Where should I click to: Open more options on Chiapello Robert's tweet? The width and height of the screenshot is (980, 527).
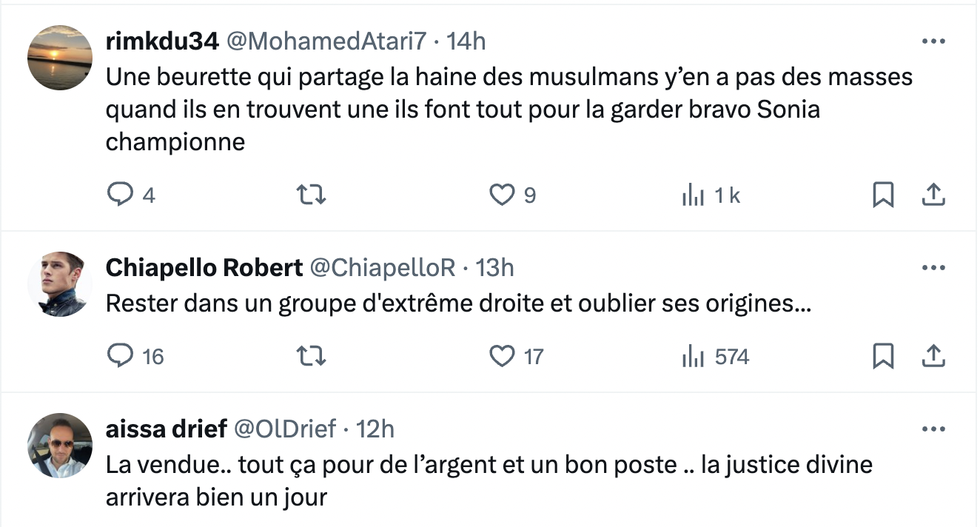pos(934,267)
